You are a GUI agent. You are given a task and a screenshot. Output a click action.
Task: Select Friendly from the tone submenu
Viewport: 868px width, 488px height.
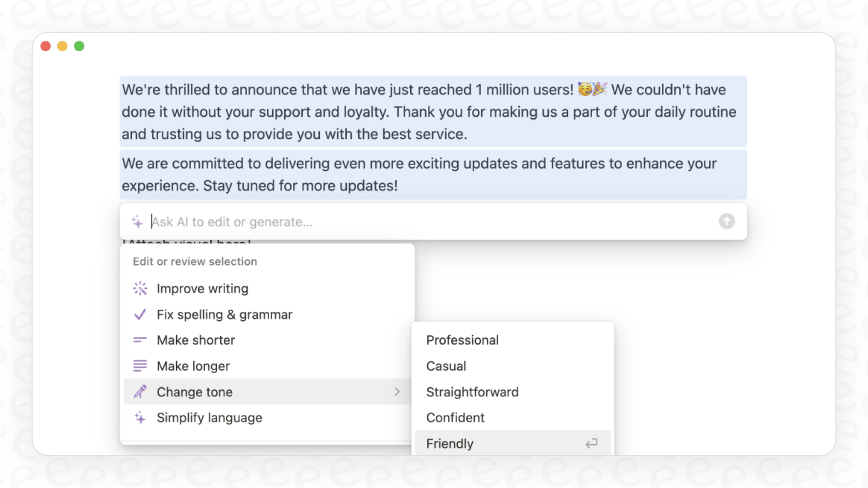(x=449, y=443)
